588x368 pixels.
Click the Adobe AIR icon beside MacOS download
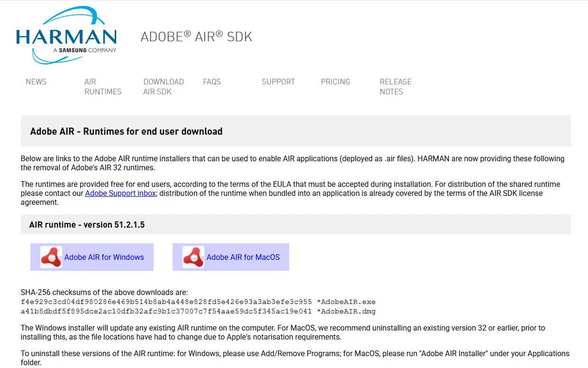(193, 258)
